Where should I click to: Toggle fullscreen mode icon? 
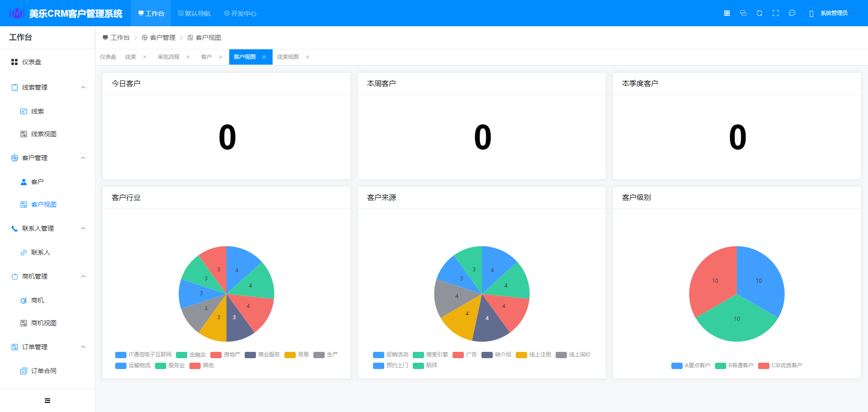point(776,13)
